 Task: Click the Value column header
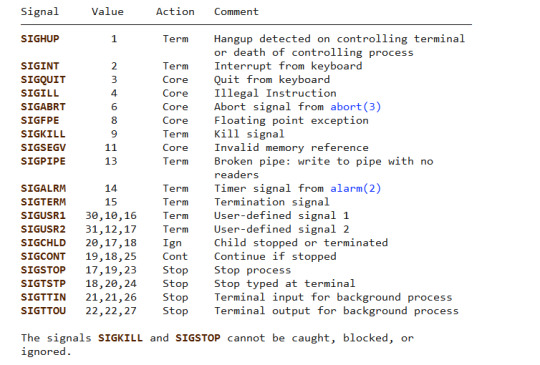(x=107, y=12)
